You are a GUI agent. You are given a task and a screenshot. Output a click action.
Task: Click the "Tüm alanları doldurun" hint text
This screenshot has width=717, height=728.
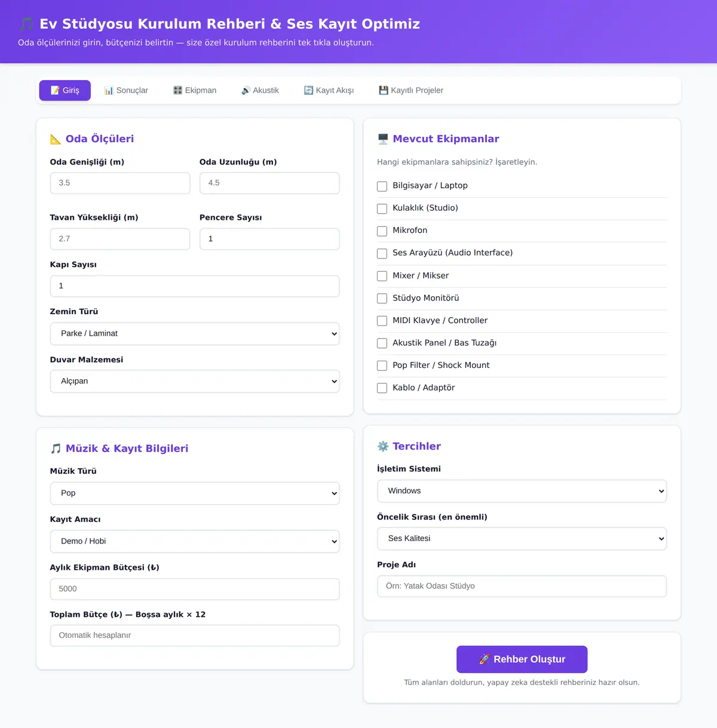522,683
